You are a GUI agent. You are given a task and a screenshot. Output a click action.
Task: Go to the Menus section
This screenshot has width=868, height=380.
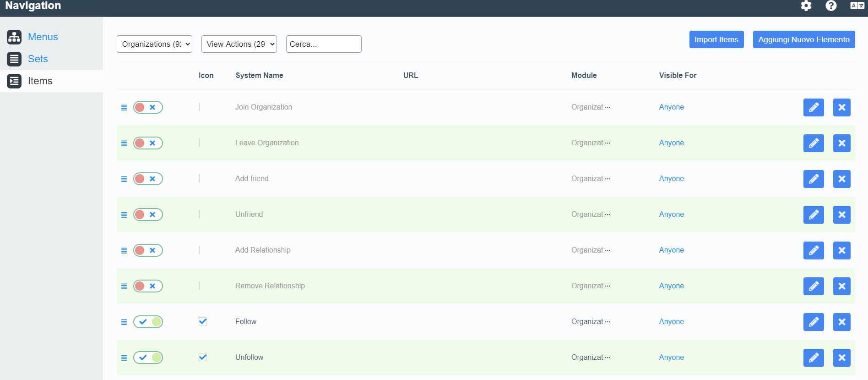pyautogui.click(x=43, y=37)
